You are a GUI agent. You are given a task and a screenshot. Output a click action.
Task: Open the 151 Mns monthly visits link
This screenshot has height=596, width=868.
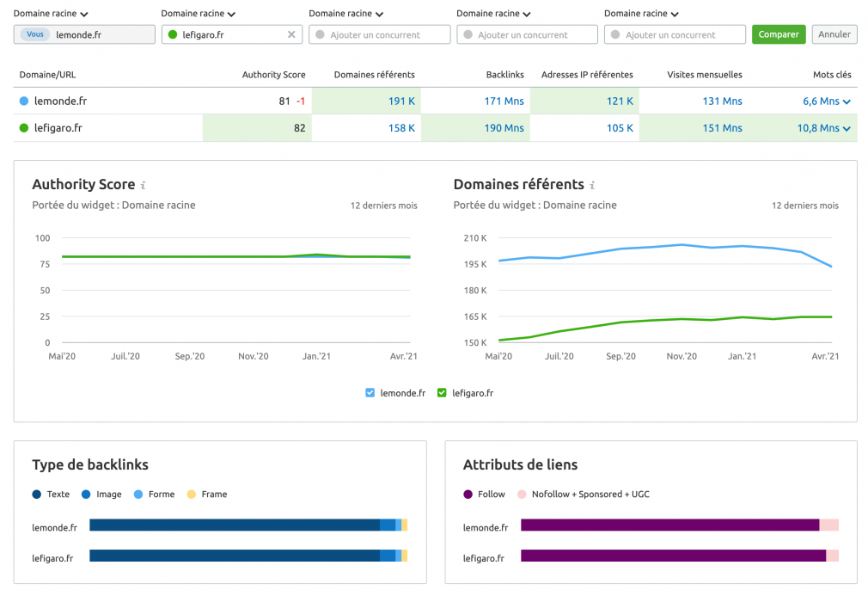click(722, 128)
